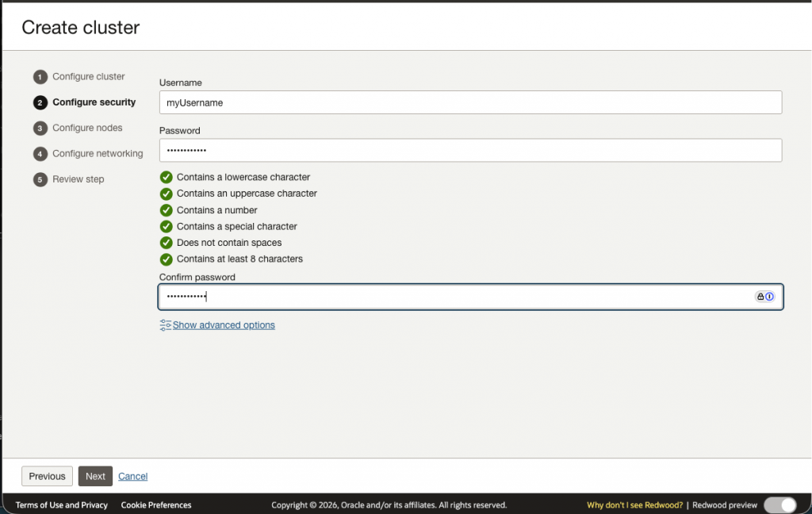Toggle the Redwood preview switch
This screenshot has height=514, width=812.
pyautogui.click(x=779, y=505)
